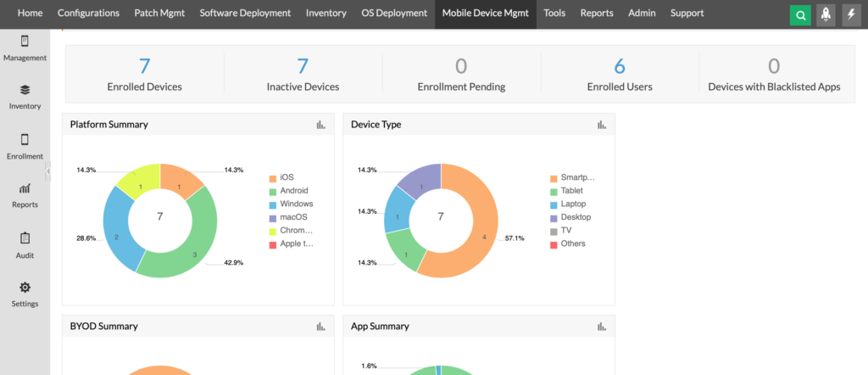Click the green search icon

point(800,14)
